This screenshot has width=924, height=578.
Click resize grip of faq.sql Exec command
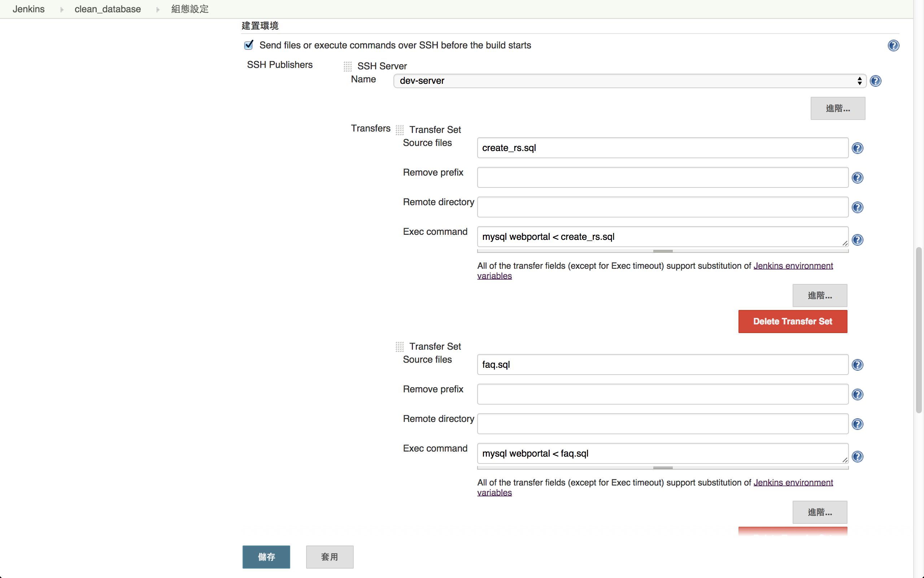tap(845, 460)
